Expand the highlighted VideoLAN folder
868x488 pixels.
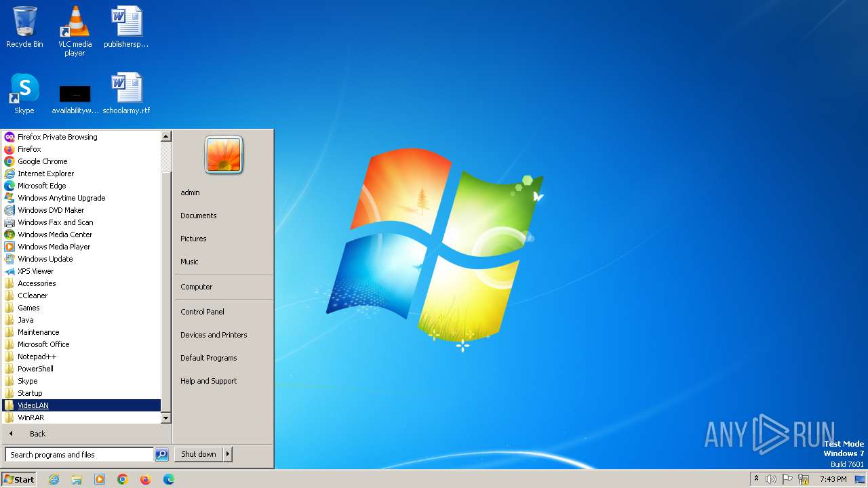click(x=81, y=405)
